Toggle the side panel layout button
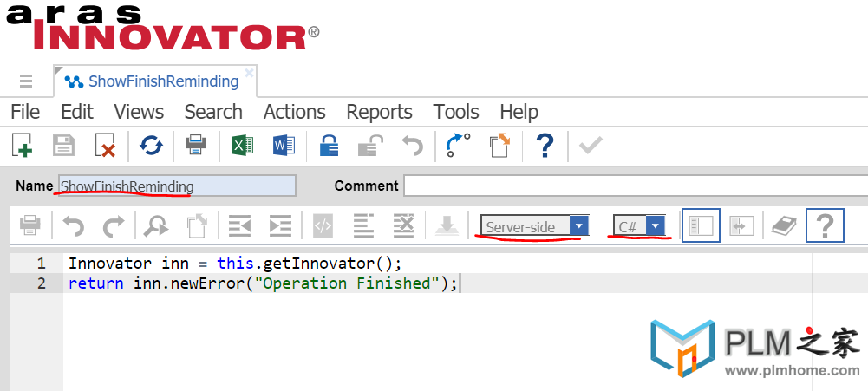 701,225
